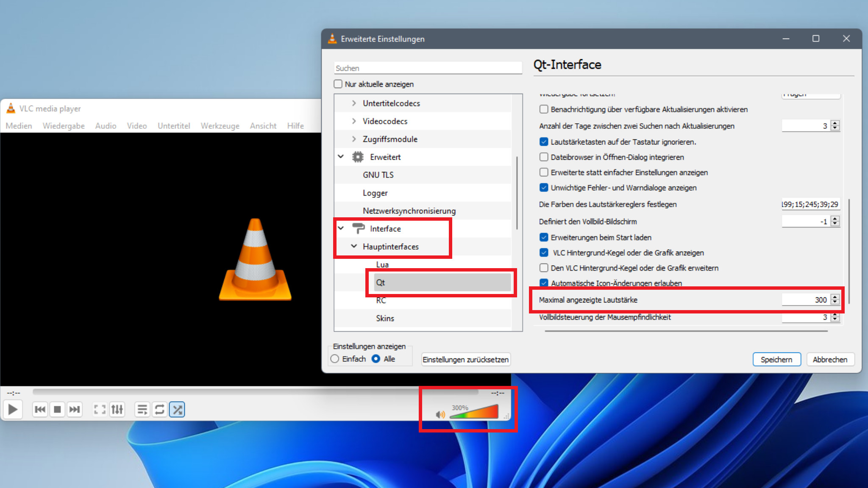This screenshot has width=868, height=488.
Task: Enable 'Nur aktuelle anzeigen' checkbox
Action: pos(338,84)
